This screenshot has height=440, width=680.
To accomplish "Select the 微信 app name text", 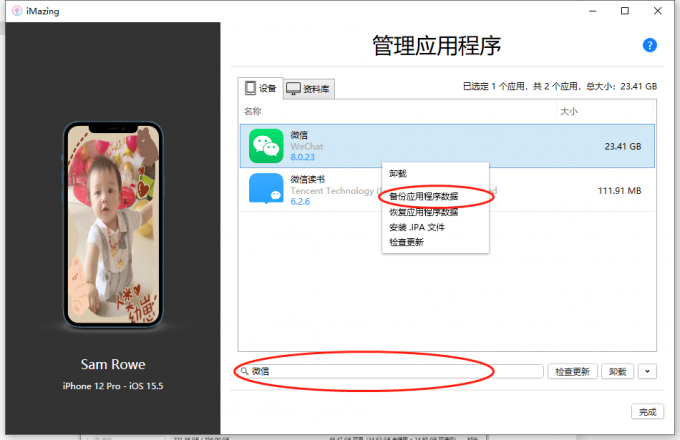I will pos(299,135).
